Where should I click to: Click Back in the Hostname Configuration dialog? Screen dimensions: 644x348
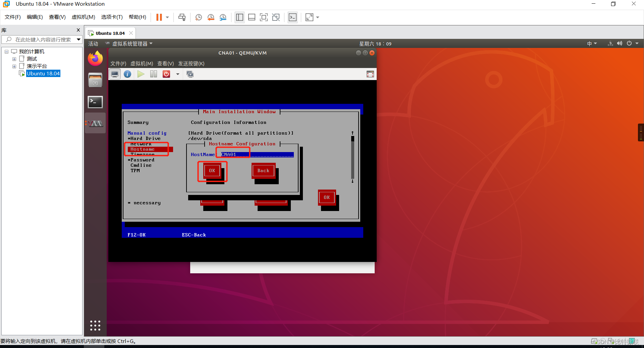pos(263,170)
